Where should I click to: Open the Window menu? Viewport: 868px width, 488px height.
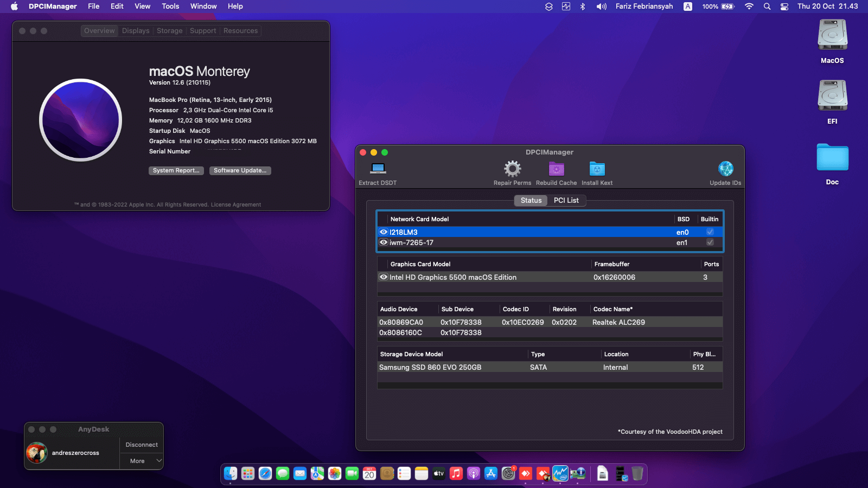point(203,7)
